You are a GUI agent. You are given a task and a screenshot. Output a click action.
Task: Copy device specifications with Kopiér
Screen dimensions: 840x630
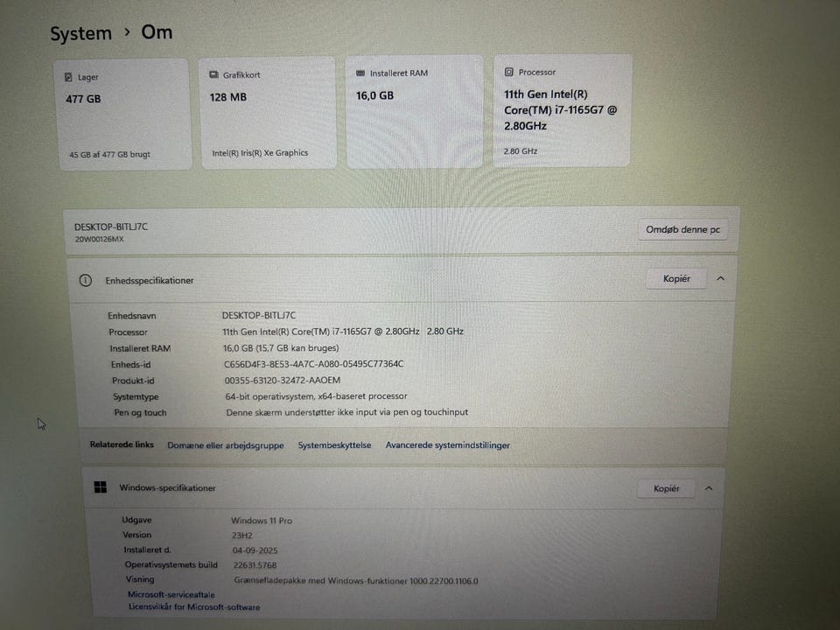tap(676, 278)
